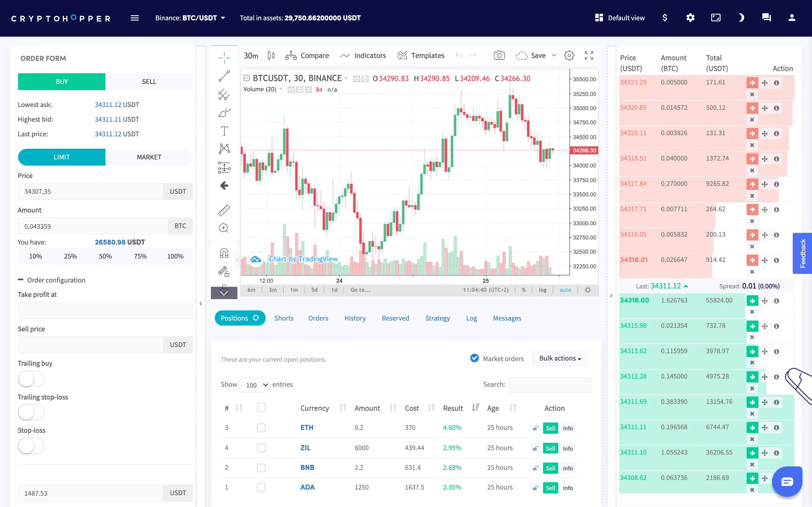
Task: Click the SELL button in order form
Action: (x=149, y=81)
